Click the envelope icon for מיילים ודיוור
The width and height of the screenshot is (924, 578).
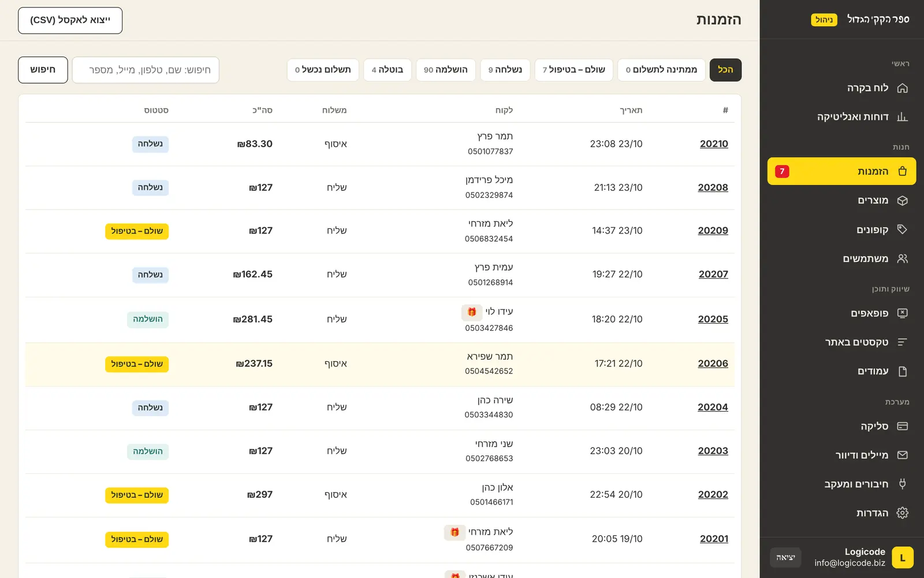point(903,455)
